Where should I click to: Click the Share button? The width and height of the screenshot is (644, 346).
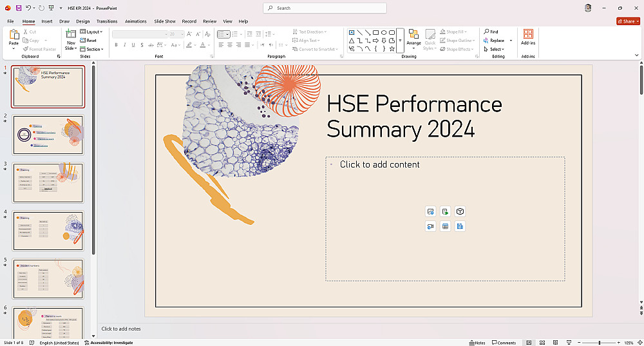pyautogui.click(x=628, y=21)
